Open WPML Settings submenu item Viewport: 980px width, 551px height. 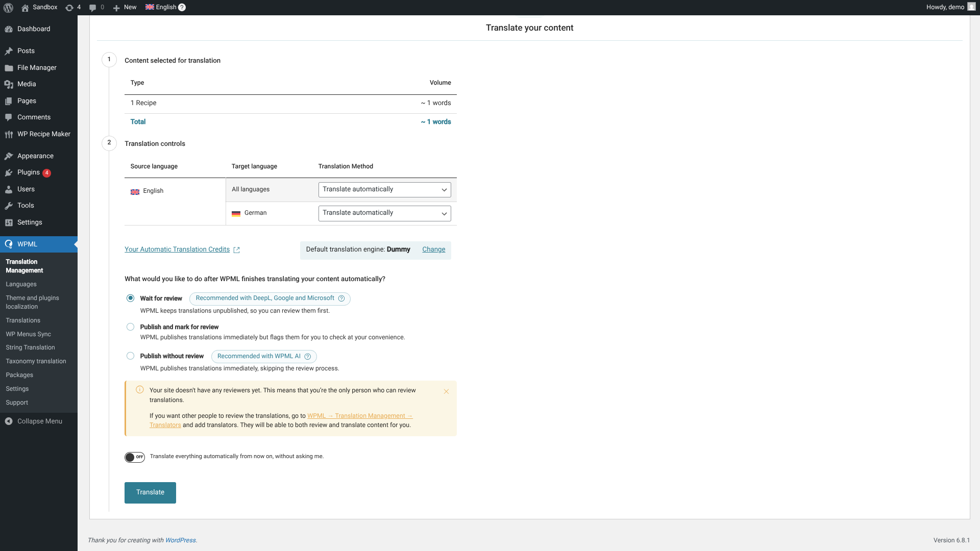[17, 389]
